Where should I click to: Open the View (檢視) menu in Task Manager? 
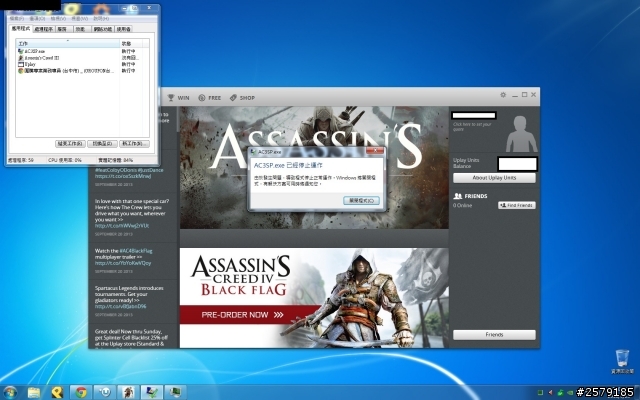pos(58,19)
